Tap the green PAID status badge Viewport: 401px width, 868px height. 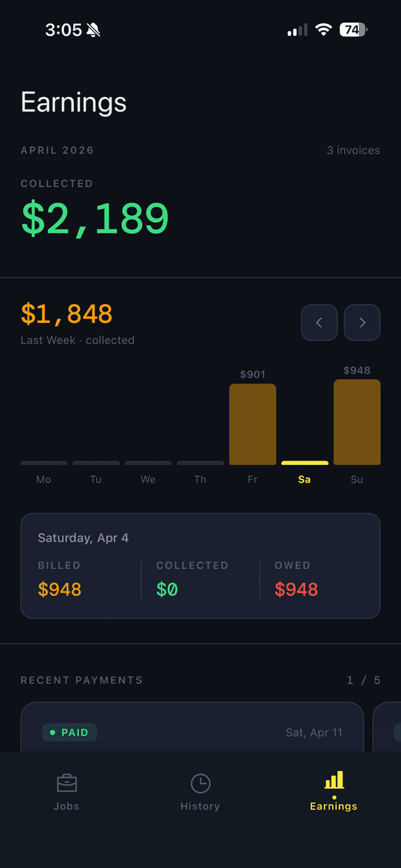69,732
